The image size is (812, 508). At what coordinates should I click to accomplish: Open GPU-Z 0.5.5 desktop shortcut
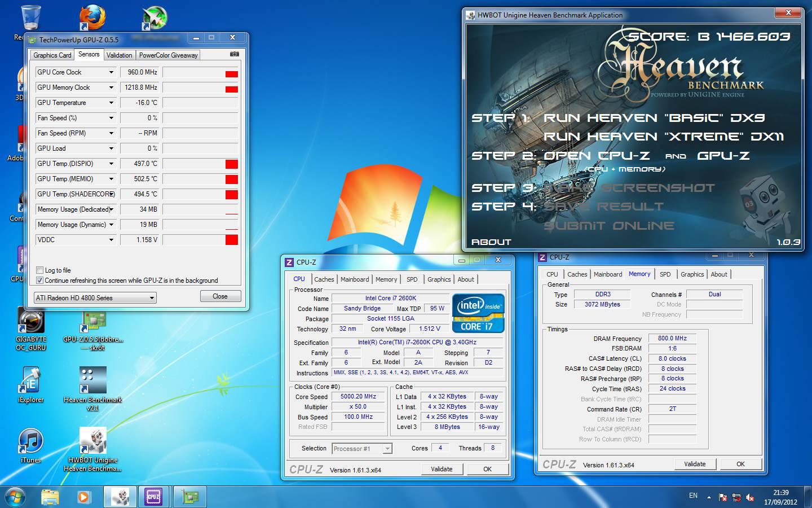pyautogui.click(x=92, y=330)
